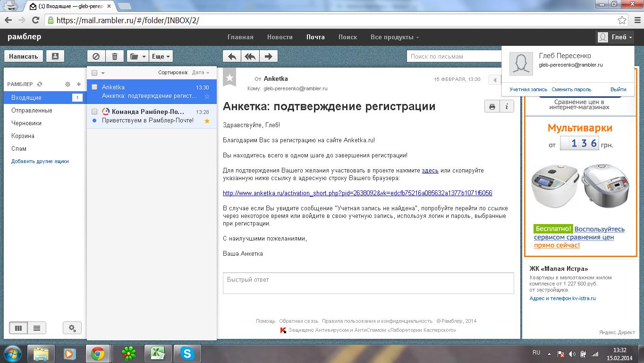Viewport: 644px width, 363px height.
Task: Mark message as spam with block icon
Action: 96,56
